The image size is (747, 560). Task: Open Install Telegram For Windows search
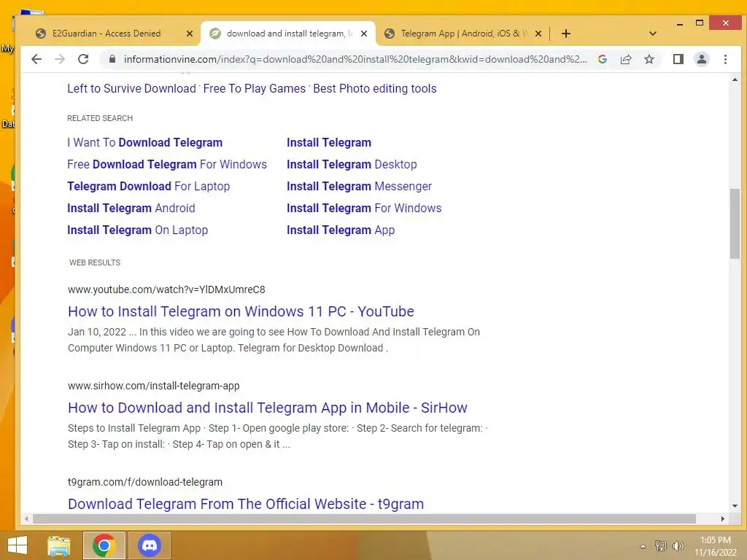pos(364,208)
